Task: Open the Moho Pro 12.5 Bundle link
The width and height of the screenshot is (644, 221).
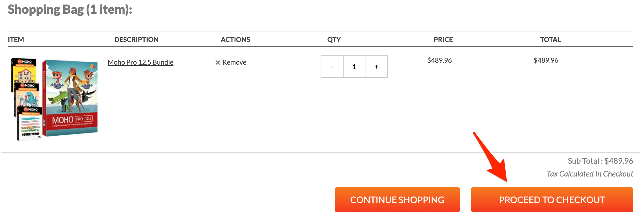Action: click(140, 62)
